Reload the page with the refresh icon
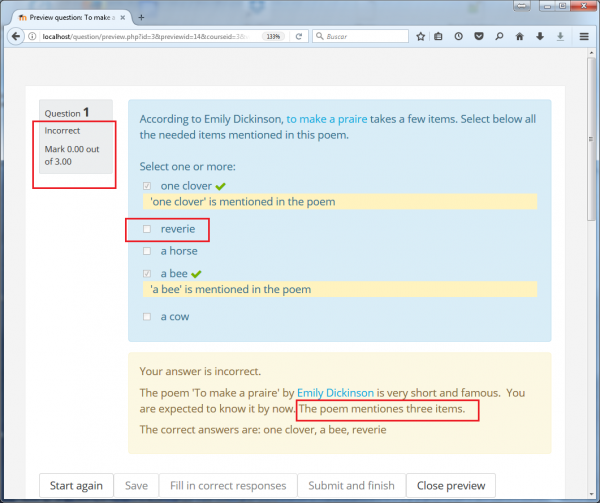The height and width of the screenshot is (503, 600). (301, 36)
